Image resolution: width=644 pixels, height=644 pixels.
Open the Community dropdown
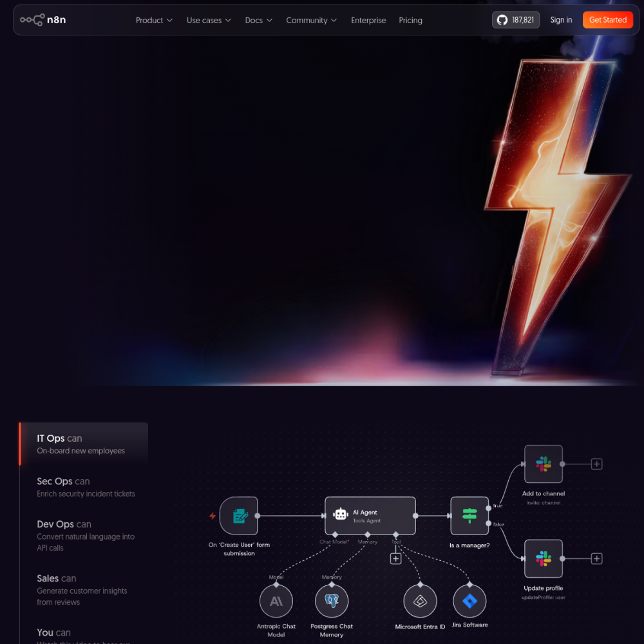pyautogui.click(x=311, y=20)
